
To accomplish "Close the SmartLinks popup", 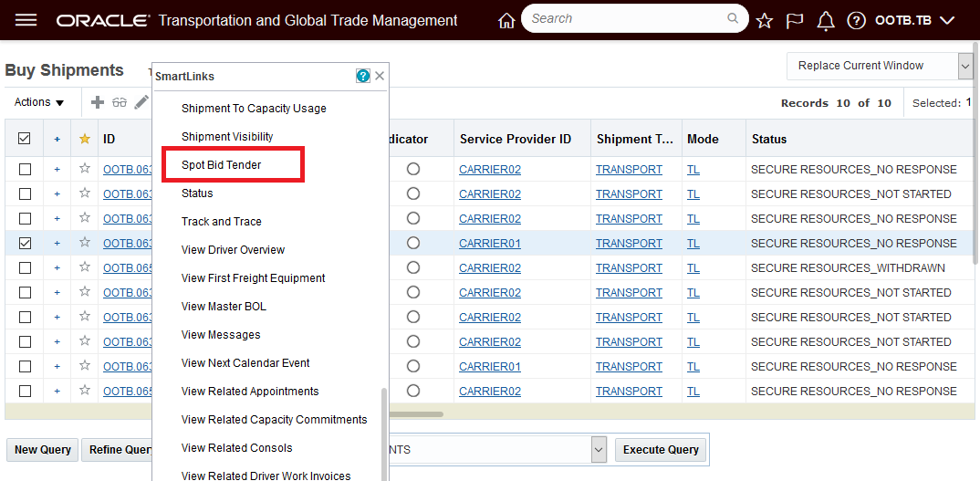I will 380,76.
